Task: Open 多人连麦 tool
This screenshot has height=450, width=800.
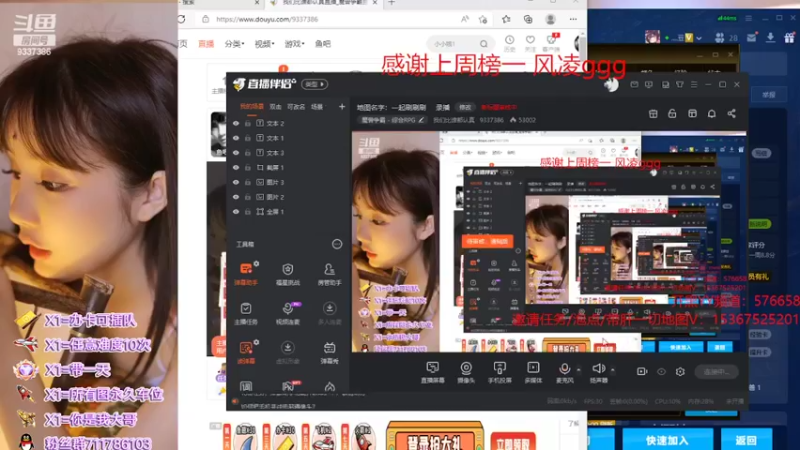Action: coord(329,313)
